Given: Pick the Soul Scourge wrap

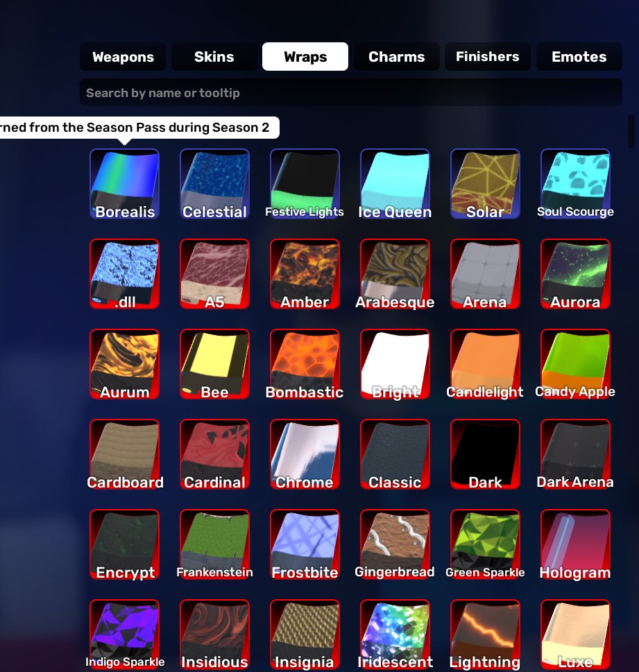Looking at the screenshot, I should [575, 184].
